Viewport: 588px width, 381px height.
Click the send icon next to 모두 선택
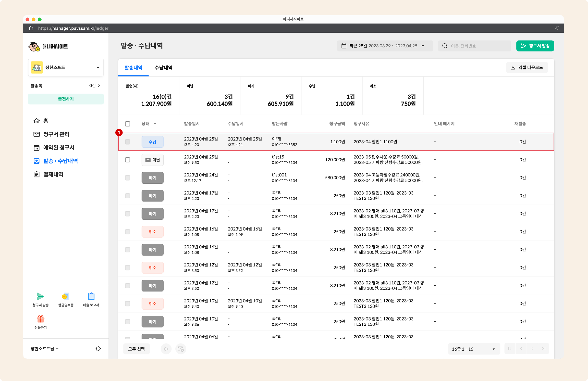pos(166,349)
